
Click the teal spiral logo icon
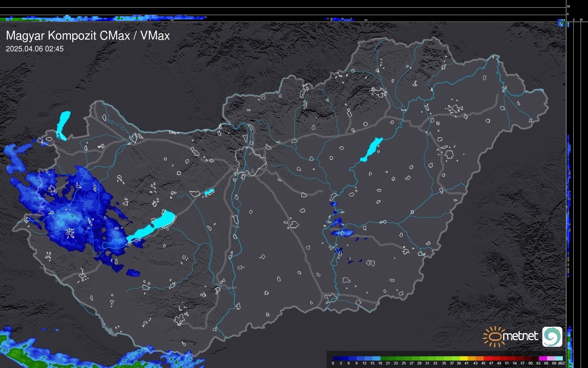pyautogui.click(x=552, y=337)
